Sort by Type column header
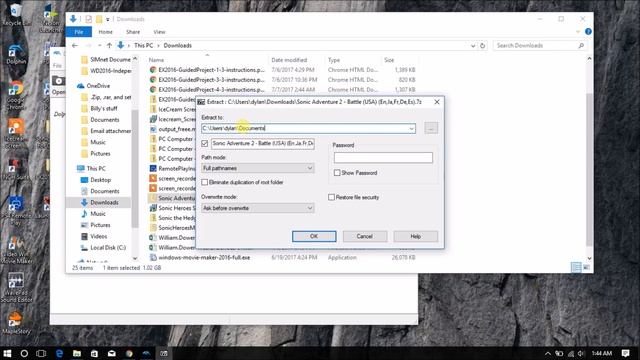This screenshot has width=640, height=360. point(334,60)
